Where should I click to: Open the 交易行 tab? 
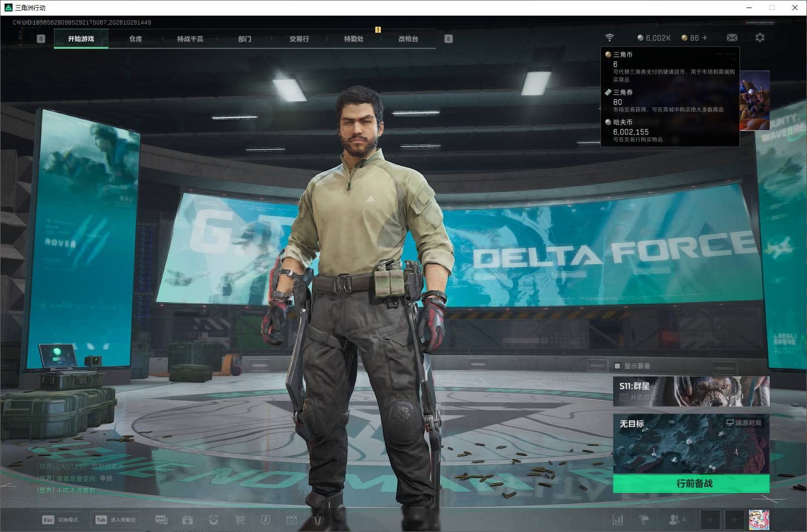click(x=299, y=39)
